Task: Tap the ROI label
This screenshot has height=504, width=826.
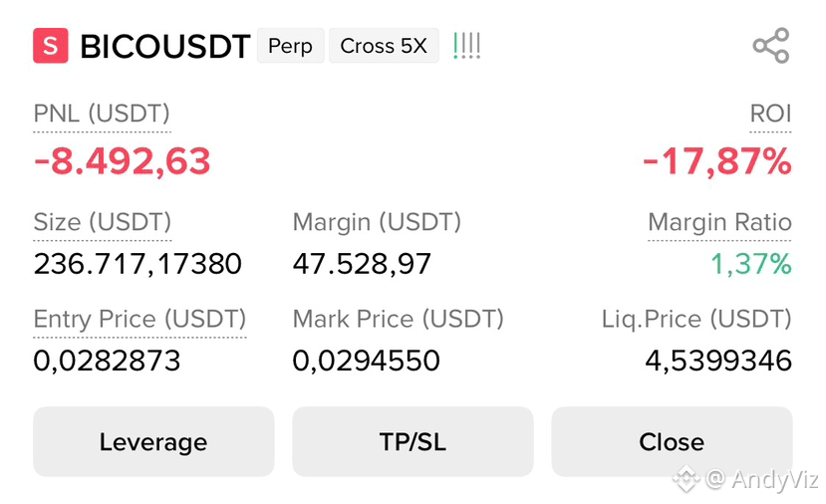Action: (x=770, y=114)
